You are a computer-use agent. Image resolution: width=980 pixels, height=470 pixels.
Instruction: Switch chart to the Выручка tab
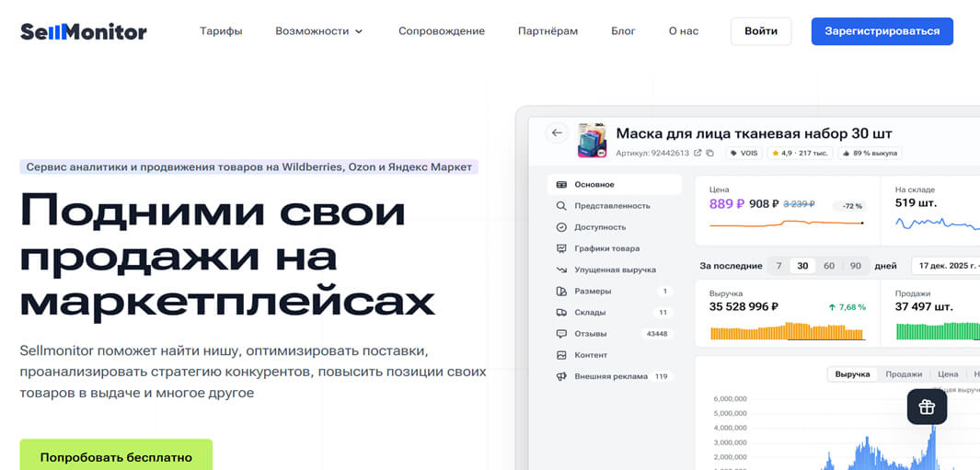coord(852,373)
